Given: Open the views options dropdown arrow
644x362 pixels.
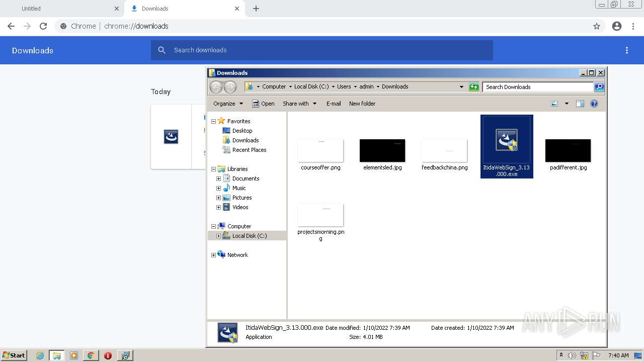Looking at the screenshot, I should pyautogui.click(x=567, y=104).
